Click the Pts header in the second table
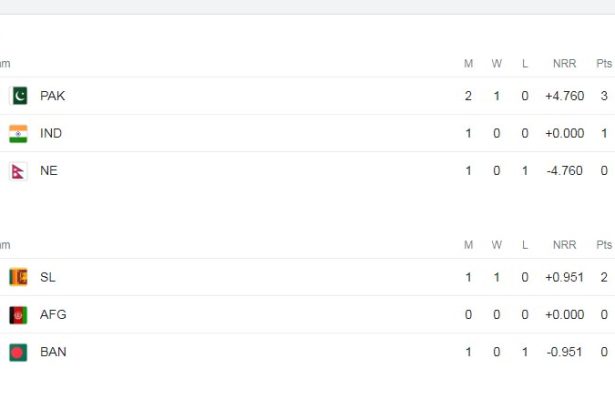615x410 pixels. tap(604, 245)
